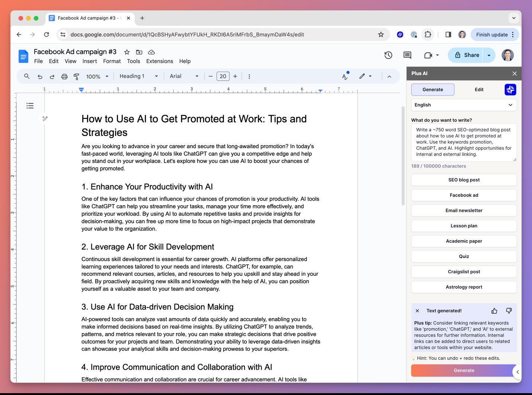
Task: Print the document
Action: point(64,76)
